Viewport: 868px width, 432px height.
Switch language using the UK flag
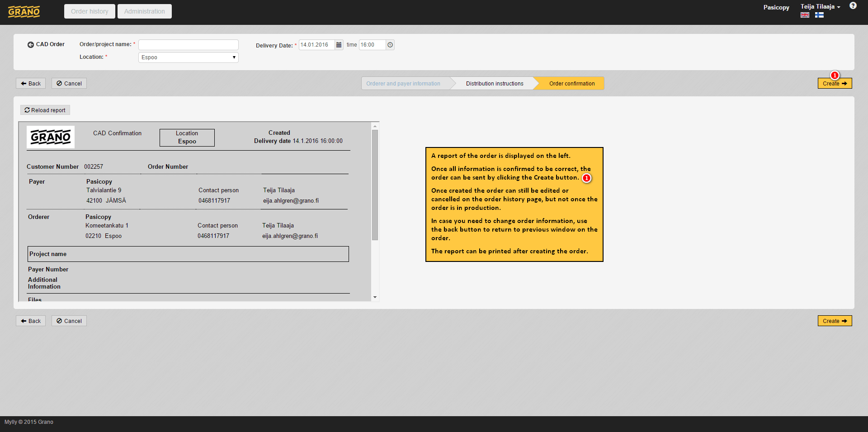click(805, 15)
